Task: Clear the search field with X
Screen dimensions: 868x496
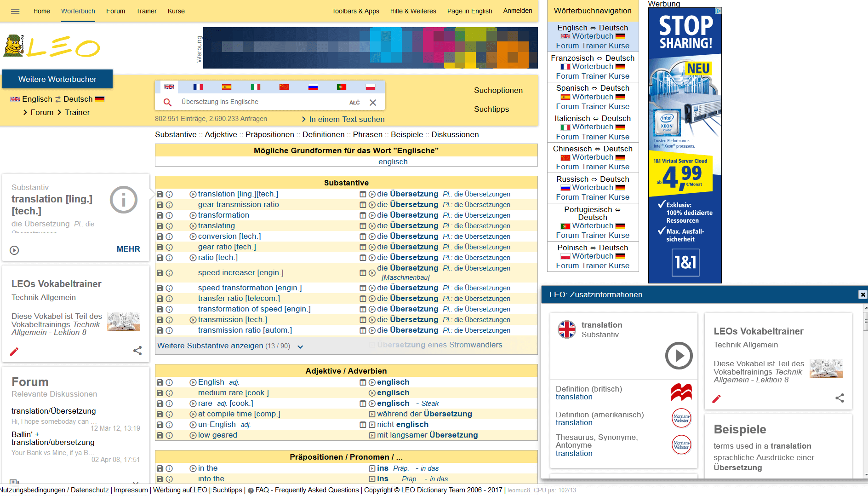Action: tap(373, 102)
